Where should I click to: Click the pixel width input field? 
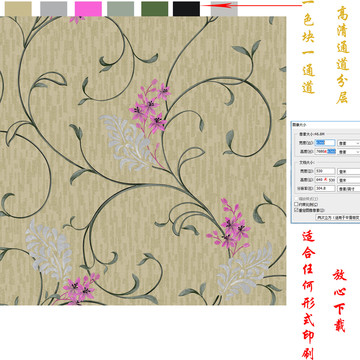(x=325, y=143)
